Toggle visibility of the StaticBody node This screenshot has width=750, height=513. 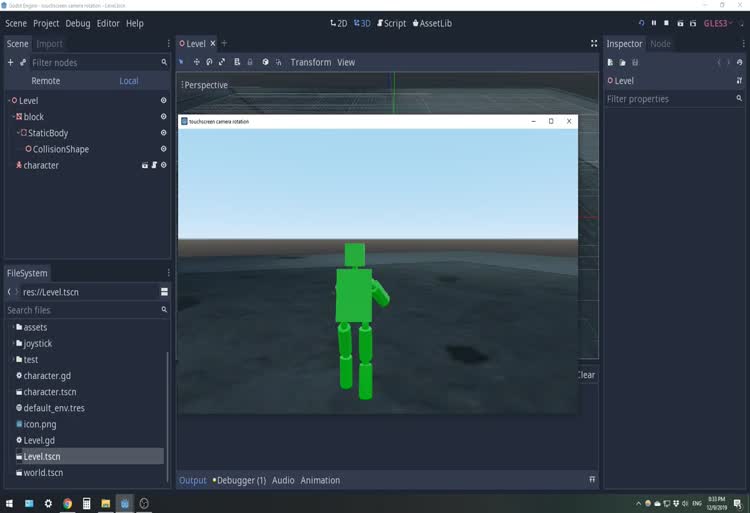coord(164,133)
